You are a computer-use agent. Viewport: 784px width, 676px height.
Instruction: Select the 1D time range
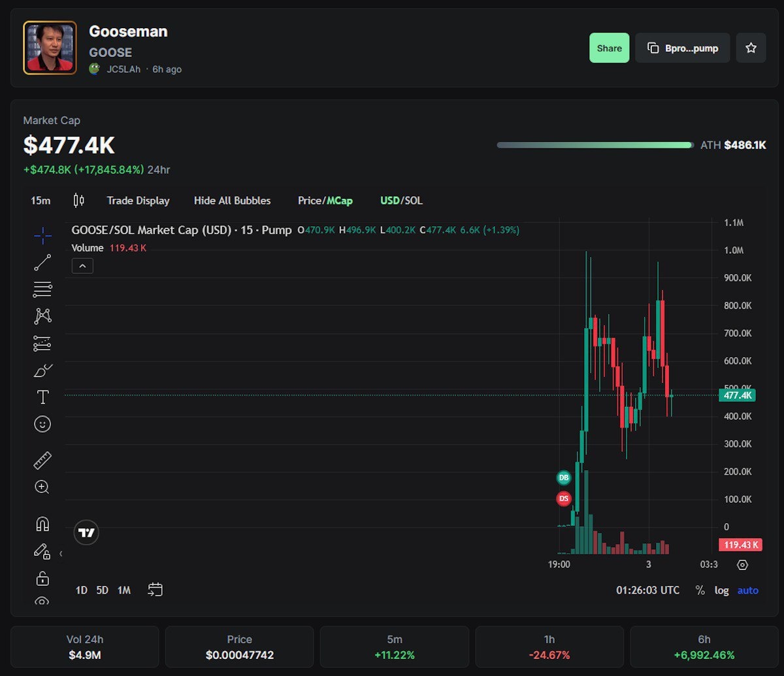[x=81, y=590]
